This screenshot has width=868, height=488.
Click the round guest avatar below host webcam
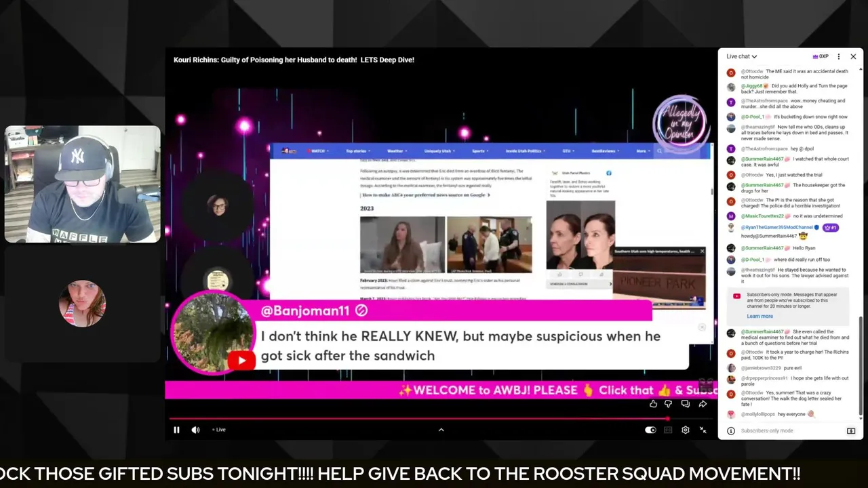point(82,304)
